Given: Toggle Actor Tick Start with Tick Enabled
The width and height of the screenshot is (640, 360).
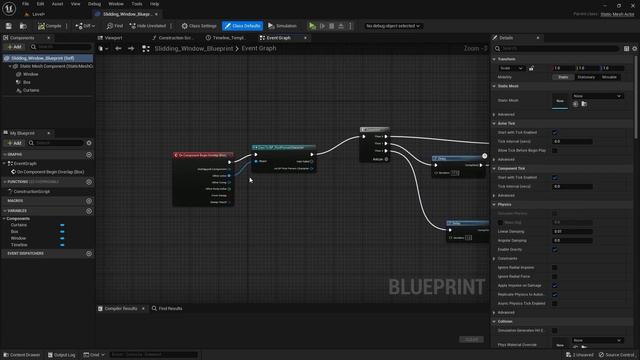Looking at the screenshot, I should [555, 133].
